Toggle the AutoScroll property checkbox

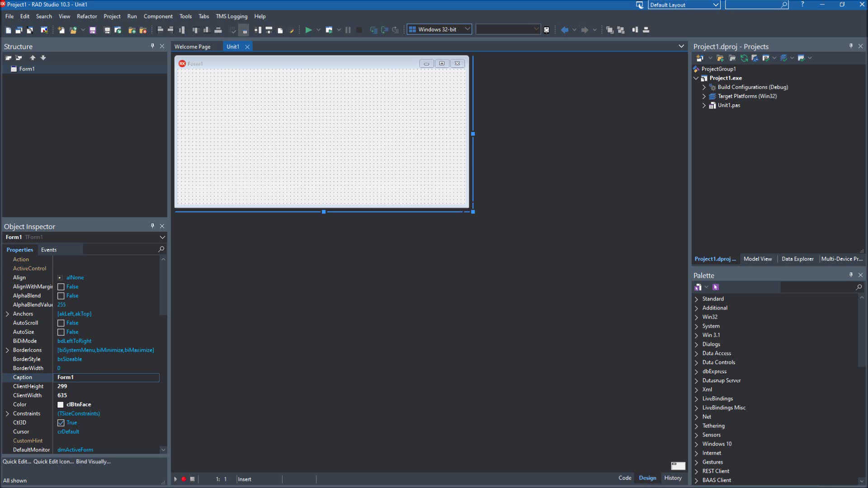pyautogui.click(x=61, y=323)
